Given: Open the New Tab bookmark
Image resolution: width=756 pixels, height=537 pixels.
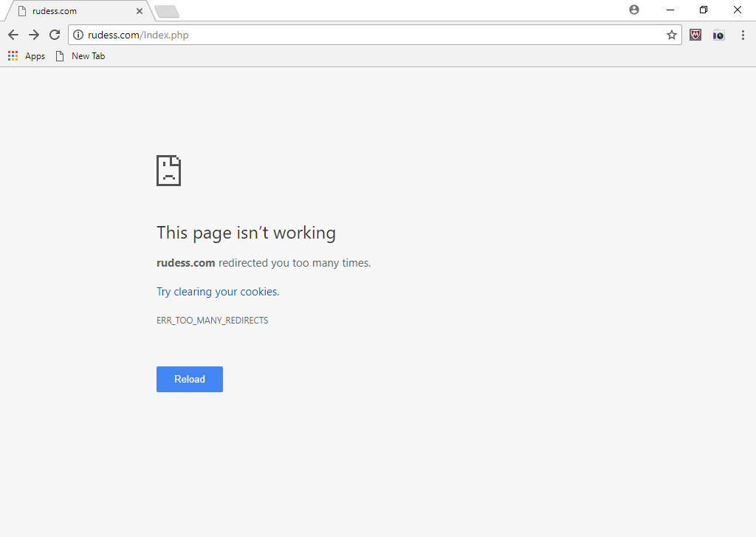Looking at the screenshot, I should (80, 55).
